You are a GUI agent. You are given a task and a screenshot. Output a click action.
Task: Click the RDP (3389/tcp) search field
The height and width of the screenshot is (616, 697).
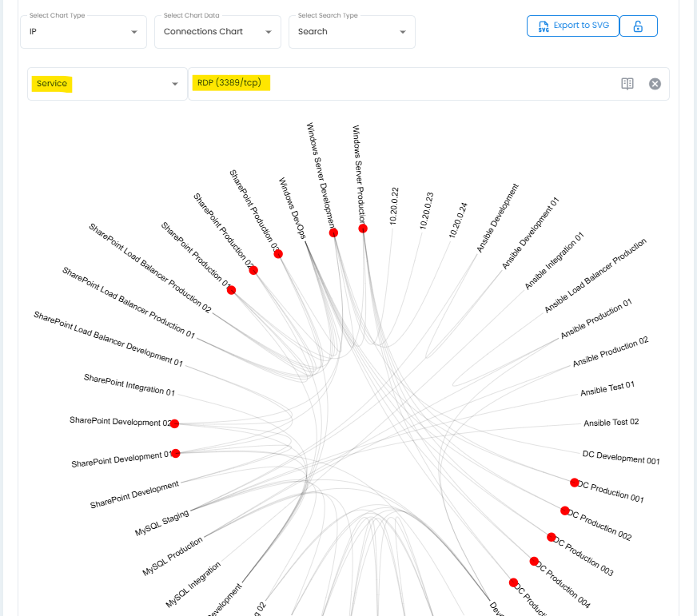pyautogui.click(x=400, y=84)
